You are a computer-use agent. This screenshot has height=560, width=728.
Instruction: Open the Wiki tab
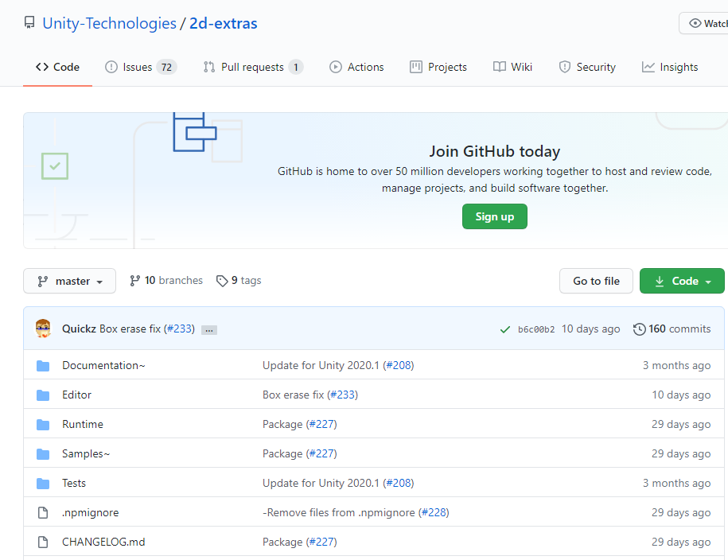[x=512, y=67]
